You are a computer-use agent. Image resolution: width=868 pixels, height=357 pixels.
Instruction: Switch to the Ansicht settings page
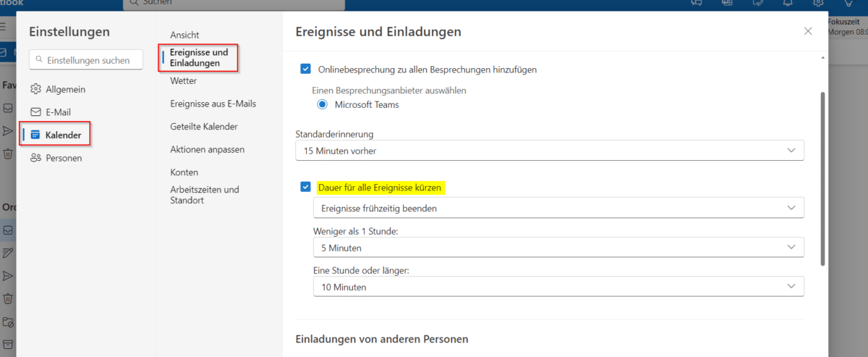(x=184, y=35)
